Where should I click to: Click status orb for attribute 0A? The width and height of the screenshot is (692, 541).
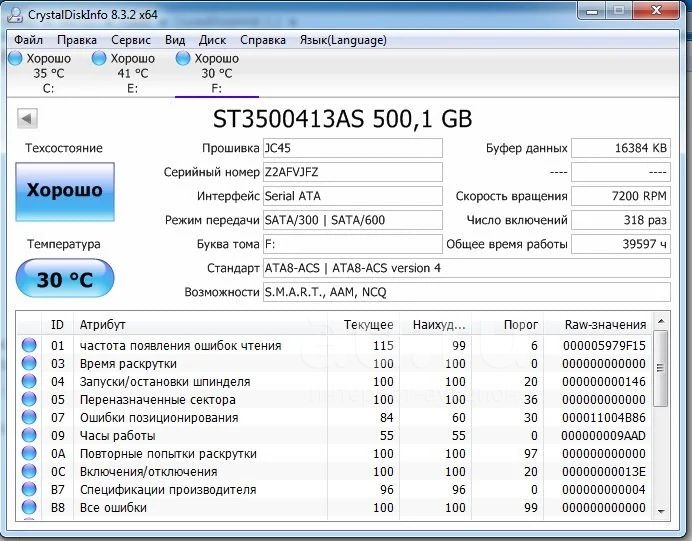coord(29,453)
